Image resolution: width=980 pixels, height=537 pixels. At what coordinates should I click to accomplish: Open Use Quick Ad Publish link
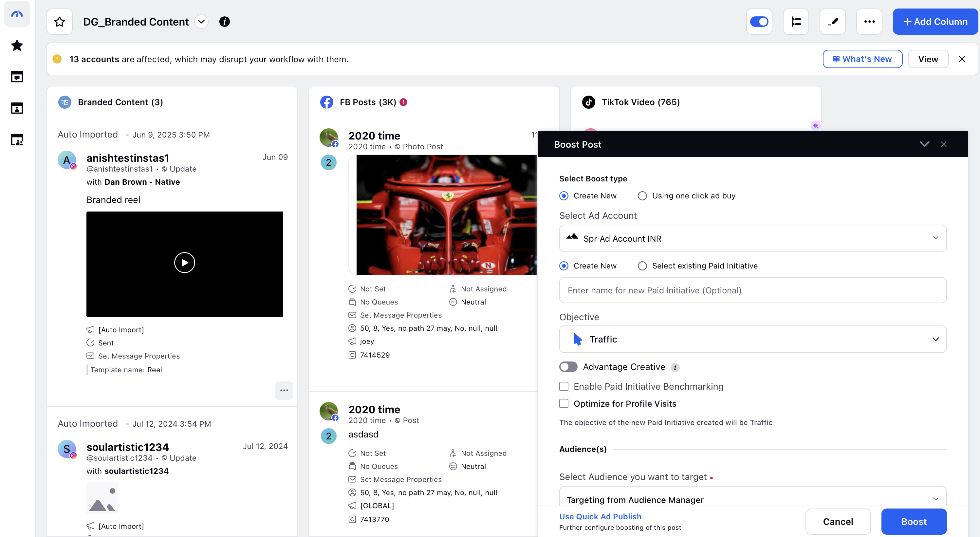600,516
